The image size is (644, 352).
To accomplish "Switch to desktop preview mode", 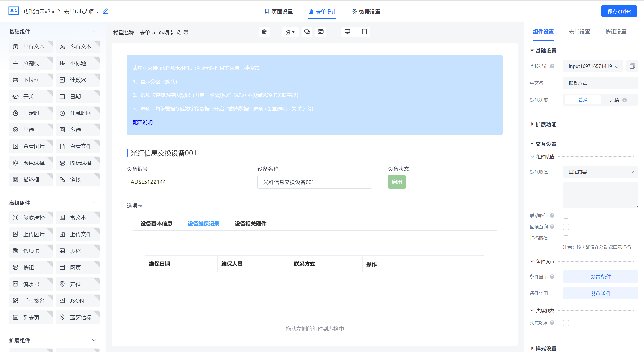I will coord(348,32).
